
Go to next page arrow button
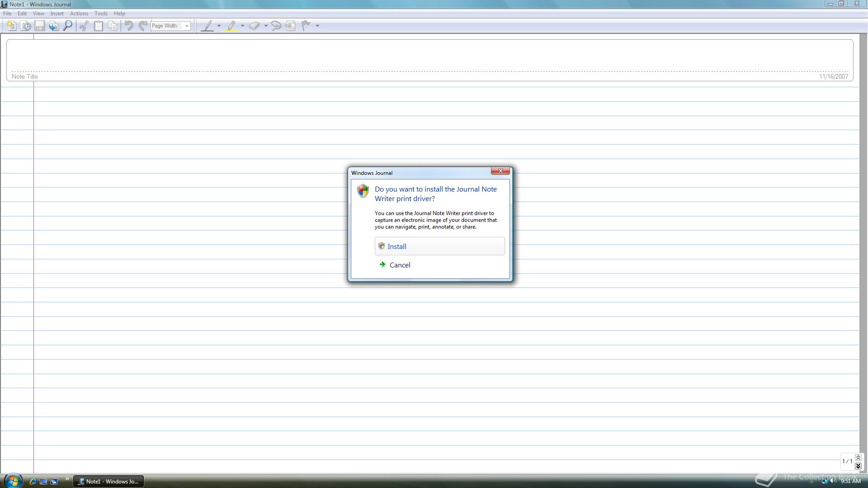[x=858, y=466]
